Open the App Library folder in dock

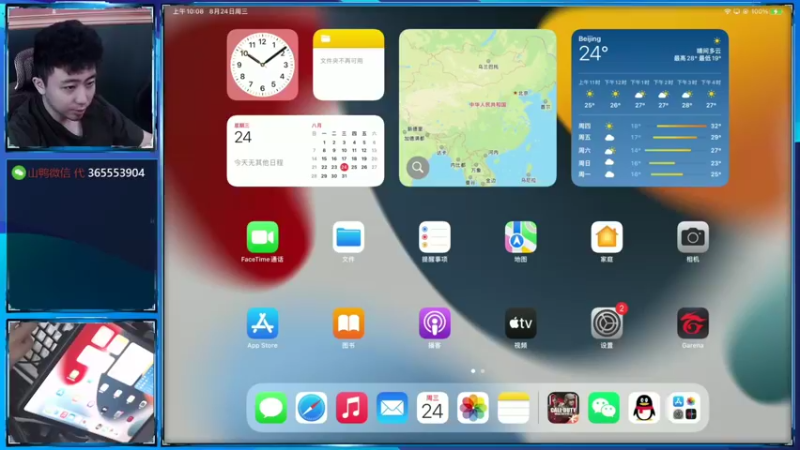(x=685, y=408)
